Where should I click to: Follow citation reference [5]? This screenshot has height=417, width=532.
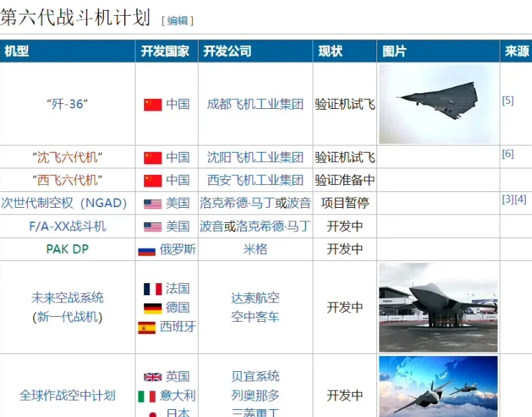pyautogui.click(x=508, y=100)
